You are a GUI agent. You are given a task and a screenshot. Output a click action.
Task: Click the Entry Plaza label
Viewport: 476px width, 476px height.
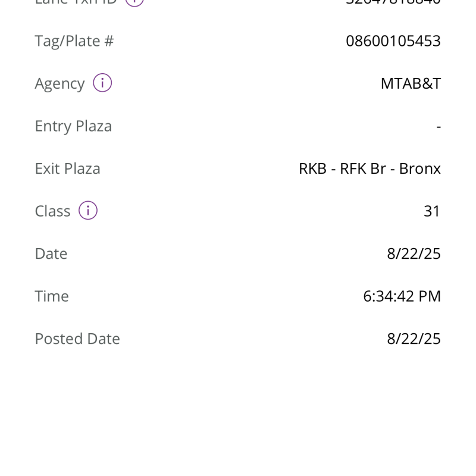coord(73,126)
